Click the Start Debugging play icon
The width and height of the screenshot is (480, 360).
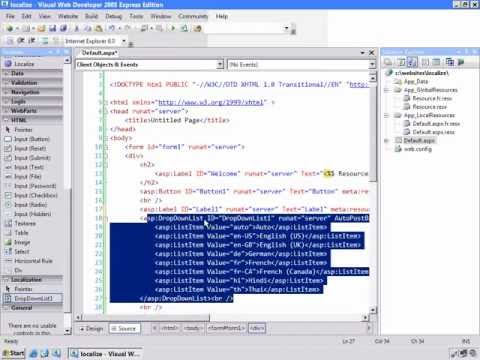click(x=173, y=29)
